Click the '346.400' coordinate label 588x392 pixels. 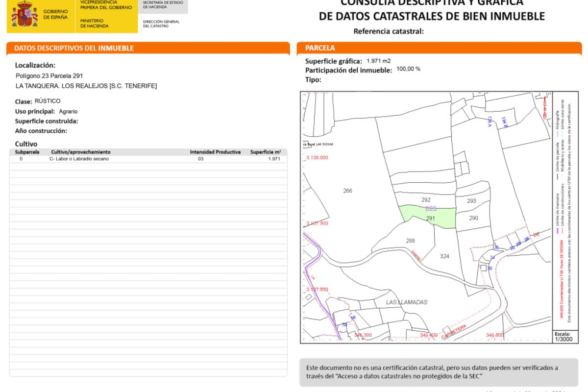[428, 335]
